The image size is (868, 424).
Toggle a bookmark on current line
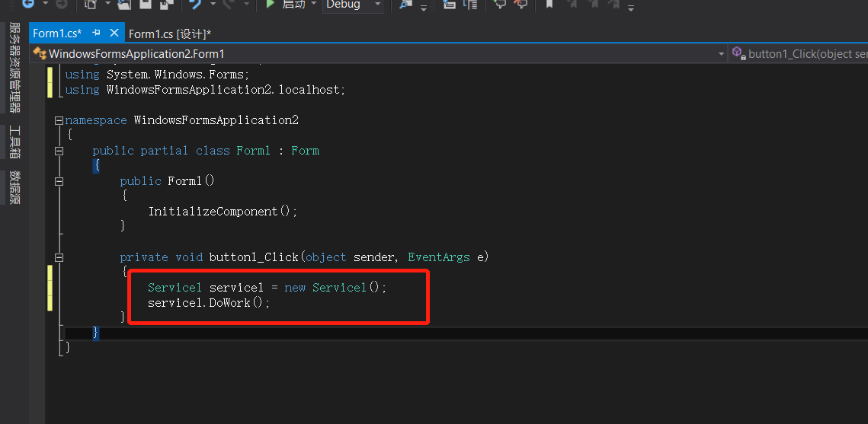pos(549,4)
